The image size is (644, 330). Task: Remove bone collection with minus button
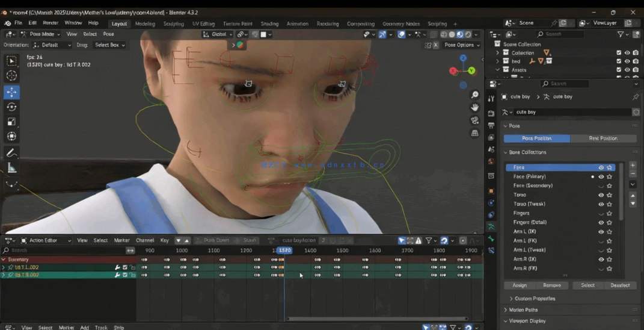click(x=633, y=173)
